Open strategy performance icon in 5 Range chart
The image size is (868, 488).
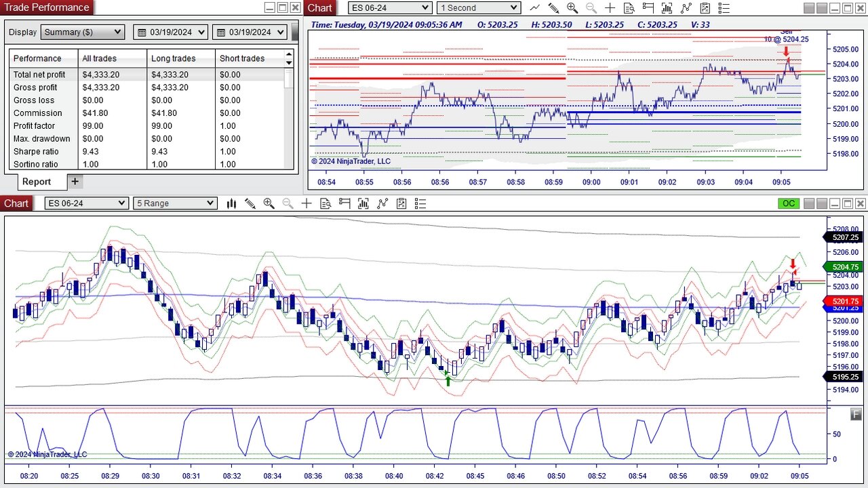pos(401,203)
